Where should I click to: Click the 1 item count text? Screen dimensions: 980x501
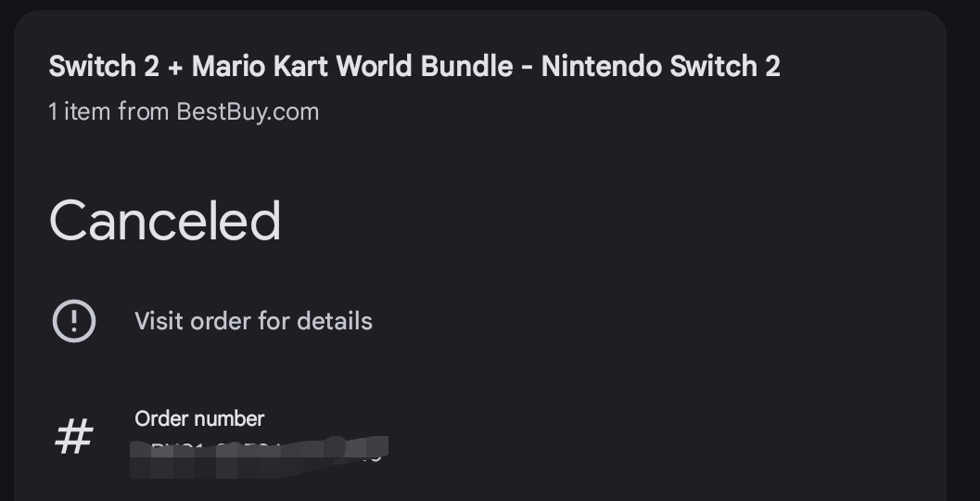(x=78, y=111)
